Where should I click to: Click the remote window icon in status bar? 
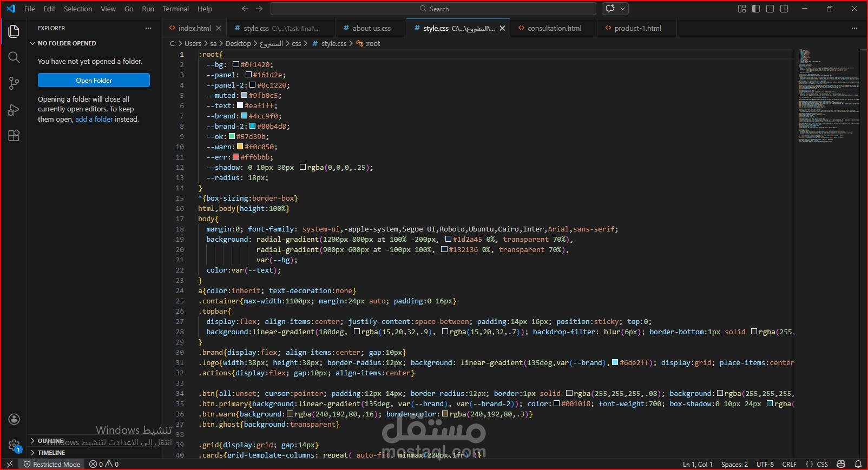(9, 464)
